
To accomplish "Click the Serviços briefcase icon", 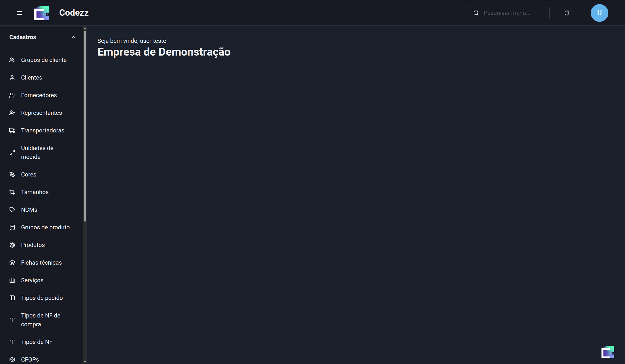I will click(12, 280).
